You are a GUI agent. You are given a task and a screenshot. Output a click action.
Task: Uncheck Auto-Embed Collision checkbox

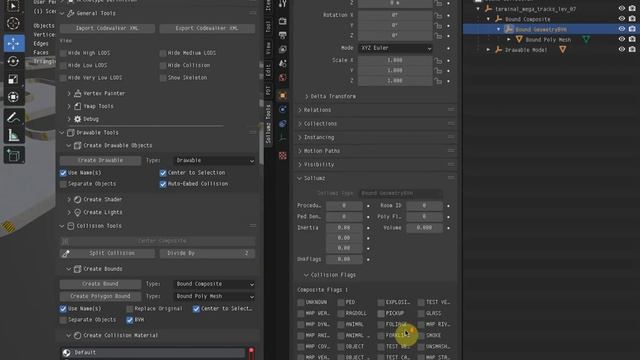[163, 184]
